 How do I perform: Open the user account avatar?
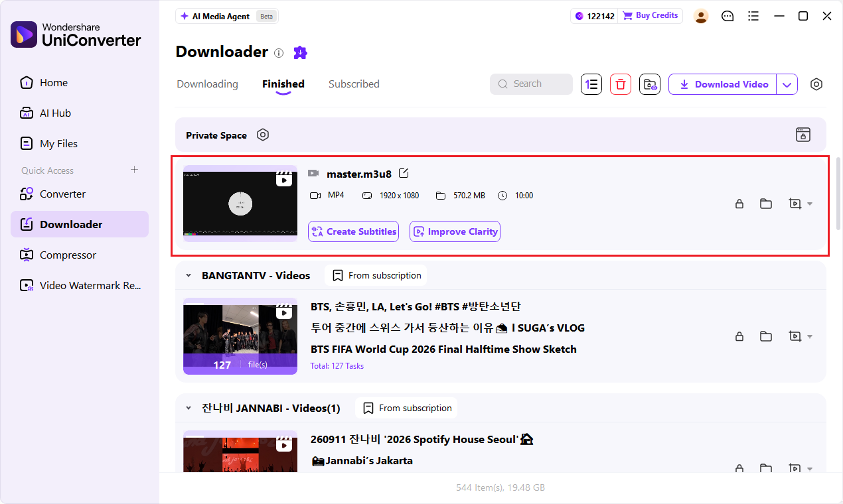(x=701, y=16)
